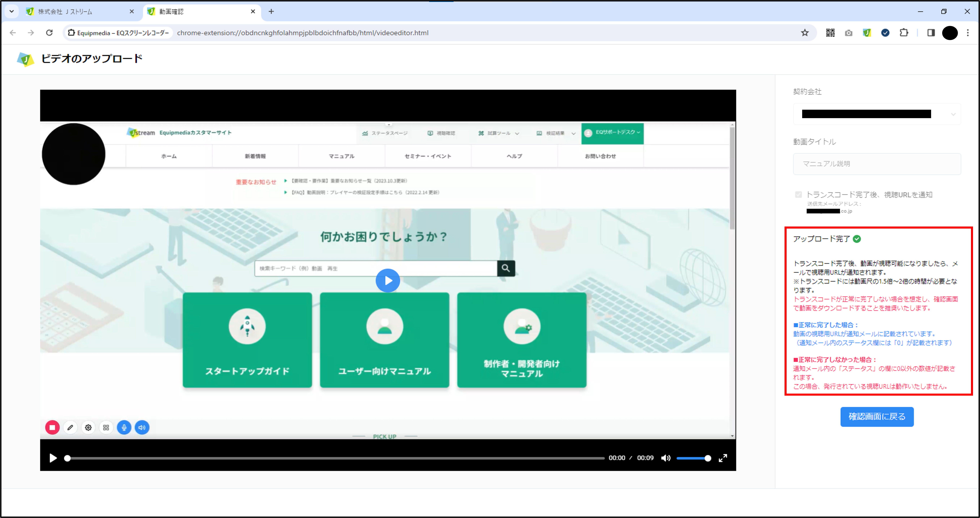This screenshot has width=980, height=518.
Task: Reload the page
Action: click(49, 33)
